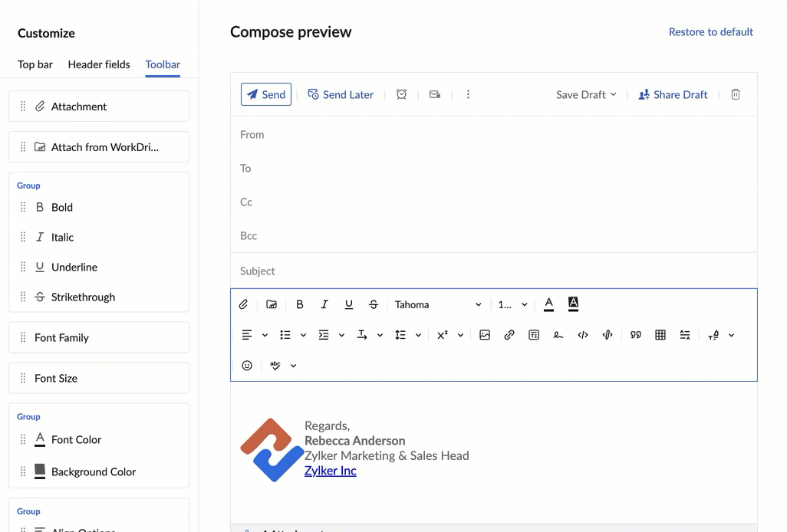
Task: Click the trash icon to discard draft
Action: click(x=736, y=94)
